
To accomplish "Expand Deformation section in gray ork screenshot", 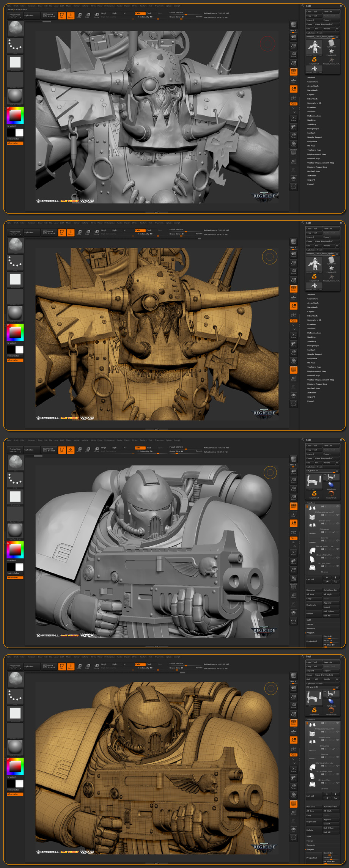I will pos(314,116).
